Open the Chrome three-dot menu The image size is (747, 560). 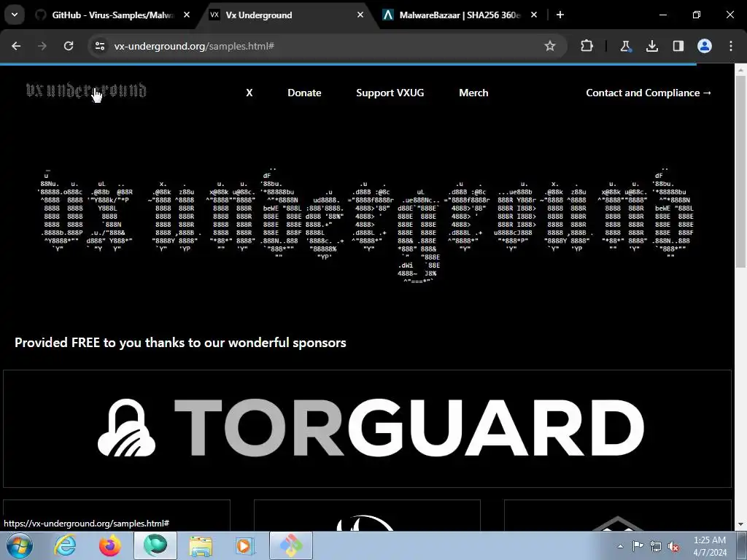point(731,46)
